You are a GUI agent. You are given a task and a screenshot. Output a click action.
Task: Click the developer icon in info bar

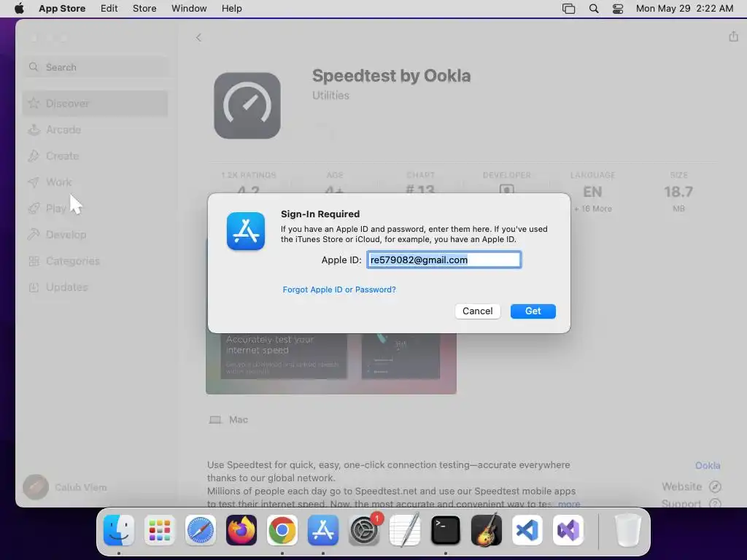point(506,190)
